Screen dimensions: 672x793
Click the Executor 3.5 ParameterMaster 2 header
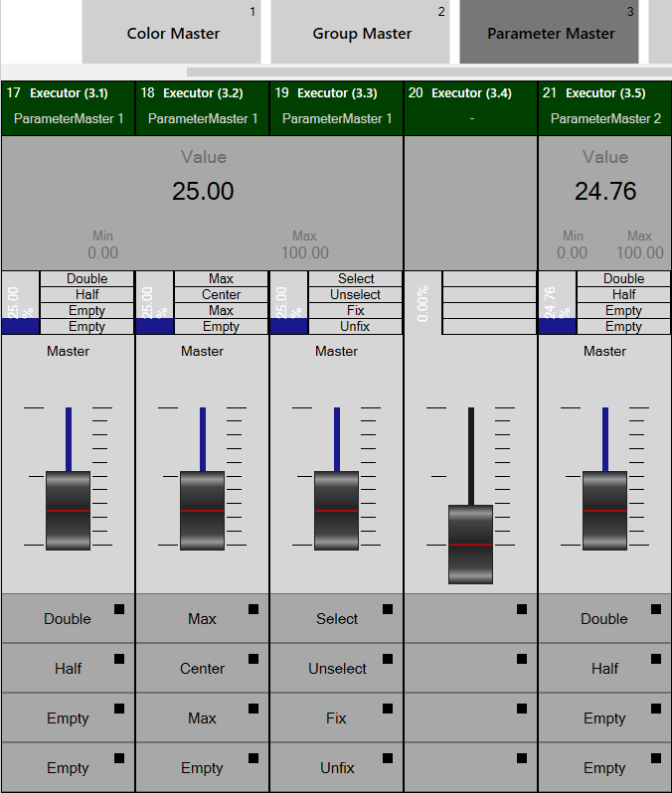coord(604,105)
